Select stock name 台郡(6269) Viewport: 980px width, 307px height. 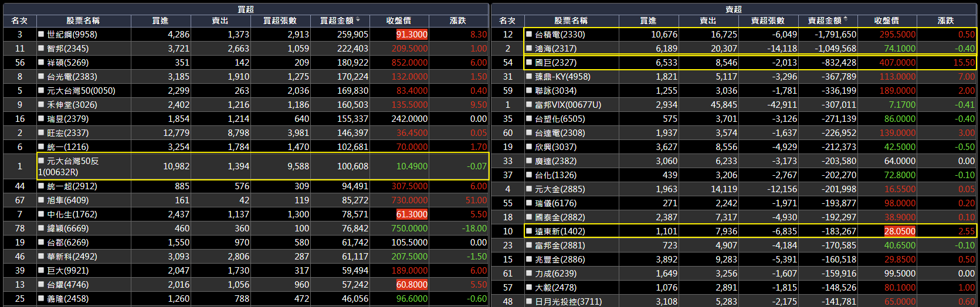67,243
